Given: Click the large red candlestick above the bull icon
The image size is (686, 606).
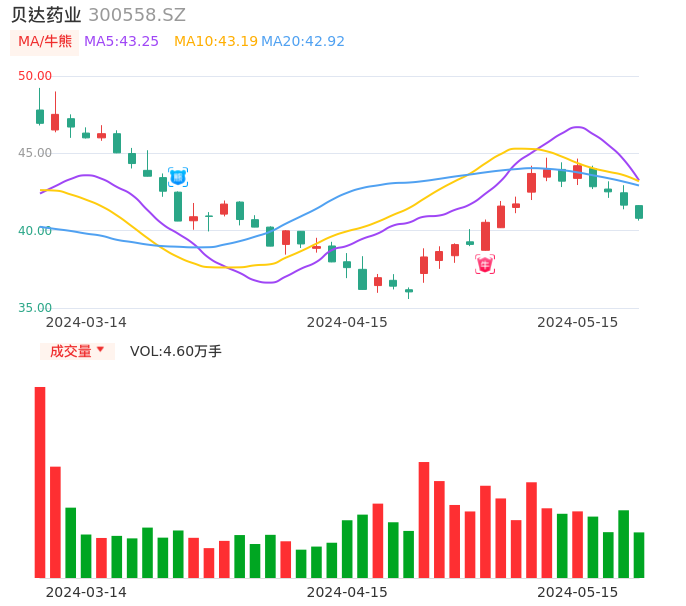Looking at the screenshot, I should click(486, 236).
